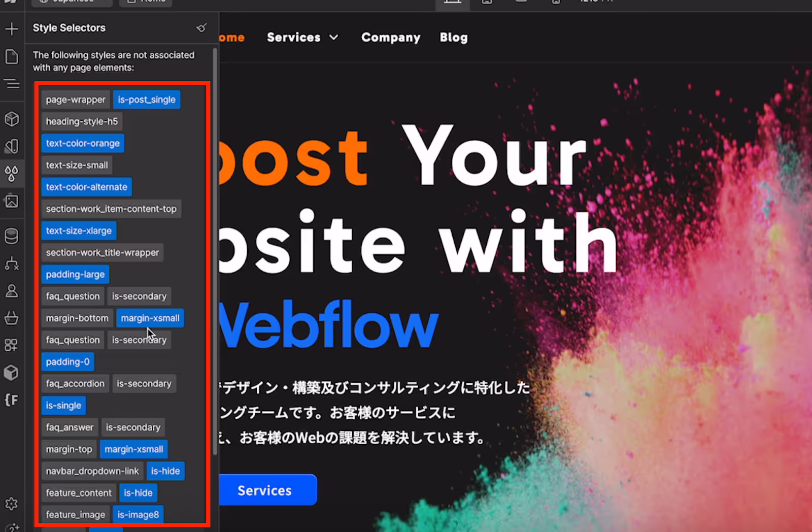
Task: Open the Logic flow icon
Action: (x=12, y=263)
